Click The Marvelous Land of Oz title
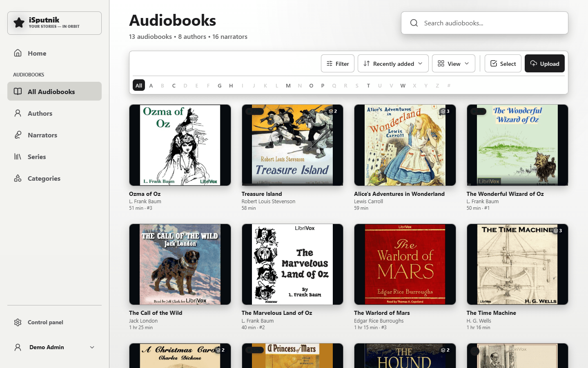This screenshot has width=588, height=368. 277,313
